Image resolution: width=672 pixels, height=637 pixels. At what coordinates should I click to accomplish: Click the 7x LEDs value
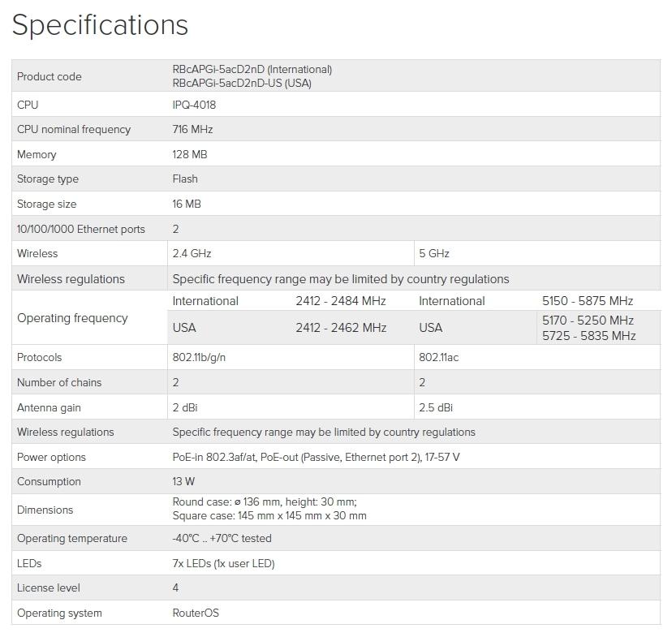click(x=223, y=563)
